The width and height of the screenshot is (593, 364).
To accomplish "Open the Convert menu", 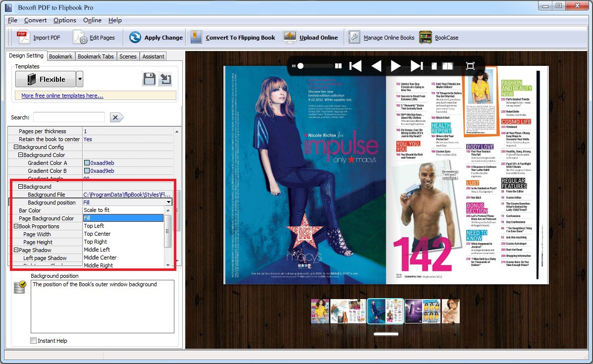I will coord(36,20).
